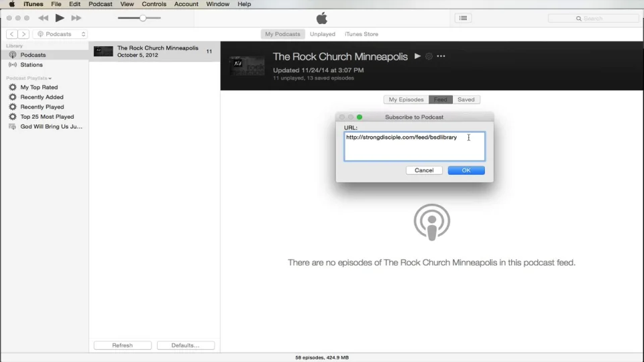The image size is (644, 362).
Task: Switch to iTunes Store tab
Action: coord(362,34)
